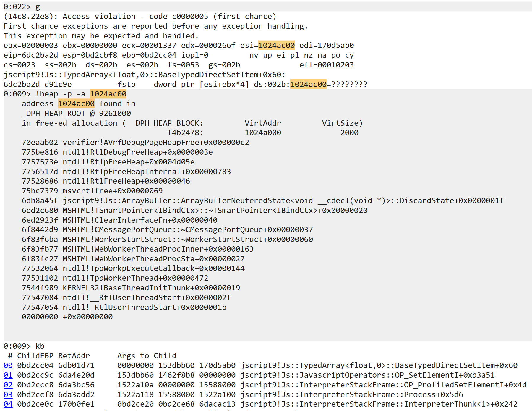Viewport: 532px width, 411px height.
Task: Click highlighted esi register value 1024ac00
Action: pyautogui.click(x=276, y=46)
